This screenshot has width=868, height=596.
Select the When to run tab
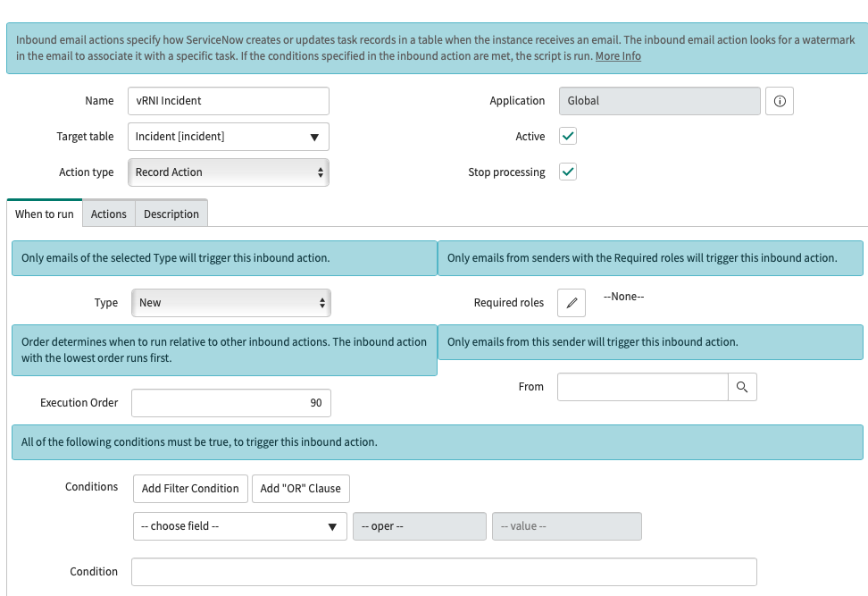click(45, 214)
